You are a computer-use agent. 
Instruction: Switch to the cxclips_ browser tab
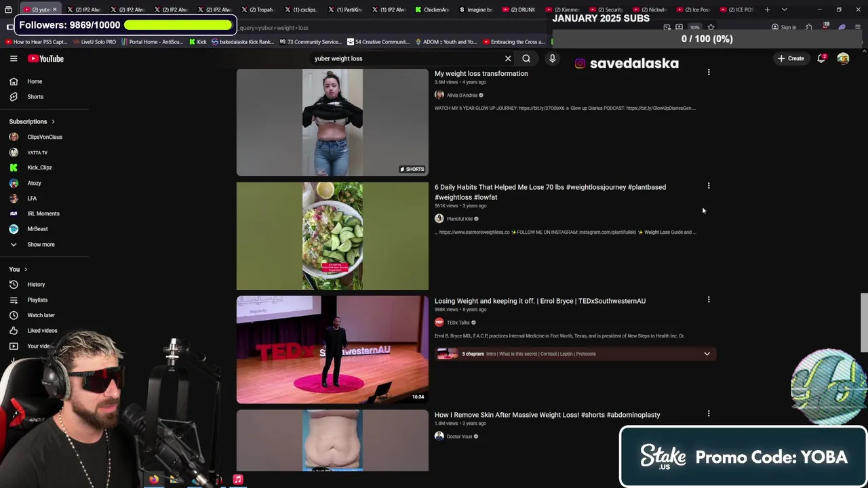[300, 9]
